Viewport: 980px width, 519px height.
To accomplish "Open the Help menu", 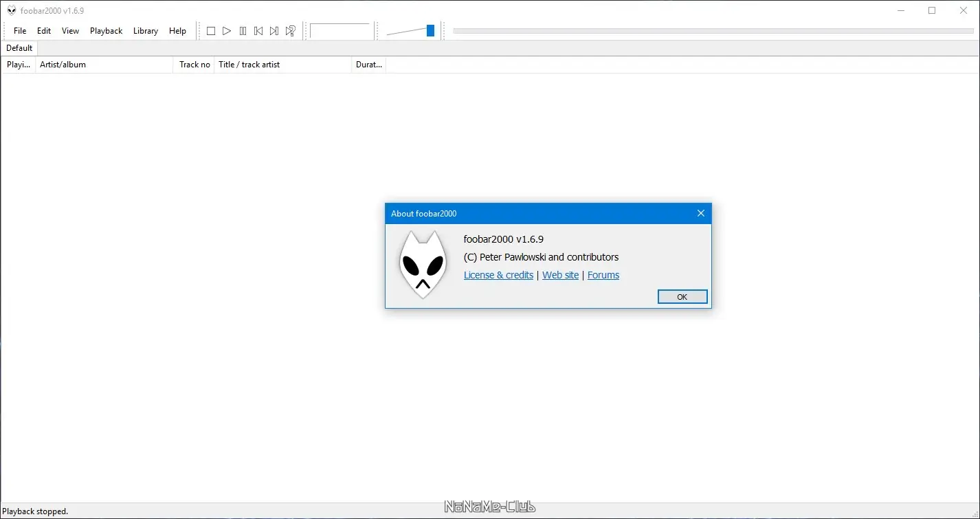I will 177,31.
